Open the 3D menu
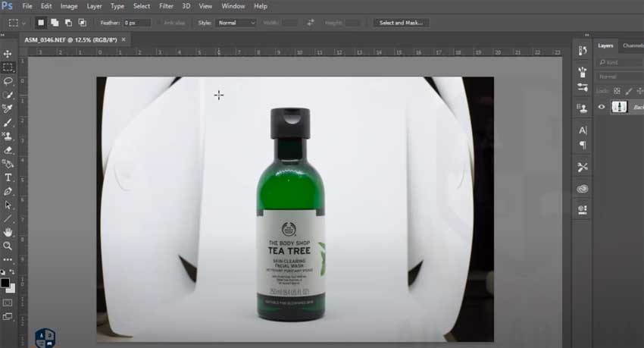Viewport: 644px width, 348px height. point(186,6)
